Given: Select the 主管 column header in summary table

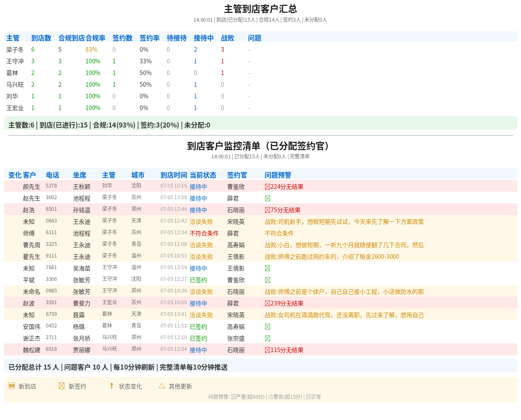Looking at the screenshot, I should [x=13, y=38].
